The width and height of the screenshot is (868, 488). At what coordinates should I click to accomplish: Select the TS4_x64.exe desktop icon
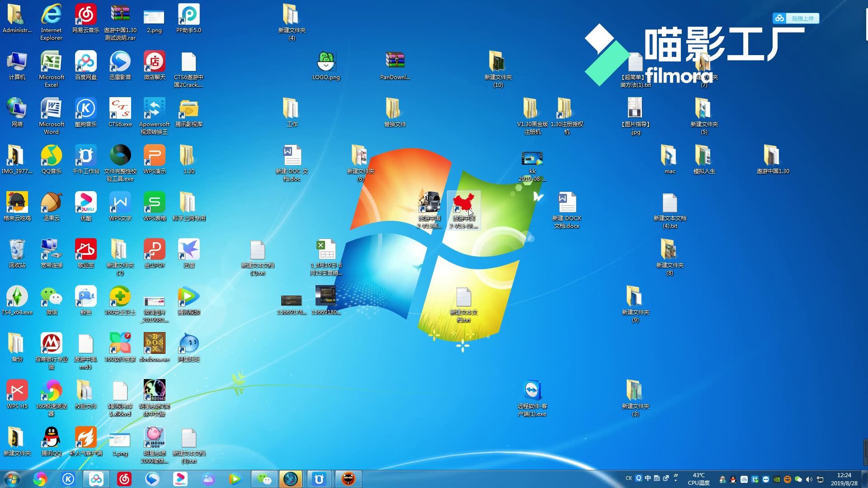point(17,300)
